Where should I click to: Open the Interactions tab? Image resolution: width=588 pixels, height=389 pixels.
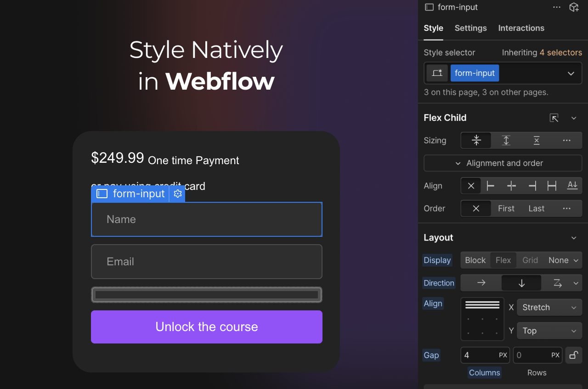click(x=521, y=28)
